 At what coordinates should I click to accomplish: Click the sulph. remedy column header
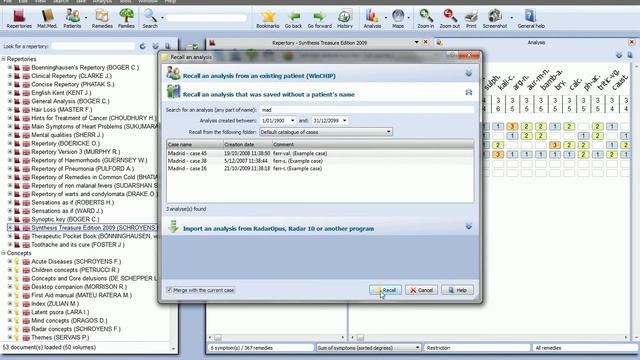pos(491,82)
